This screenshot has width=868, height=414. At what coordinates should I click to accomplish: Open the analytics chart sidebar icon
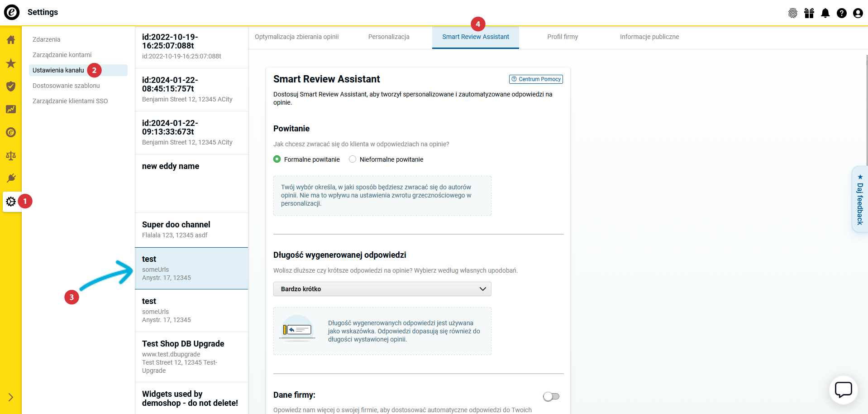point(11,109)
